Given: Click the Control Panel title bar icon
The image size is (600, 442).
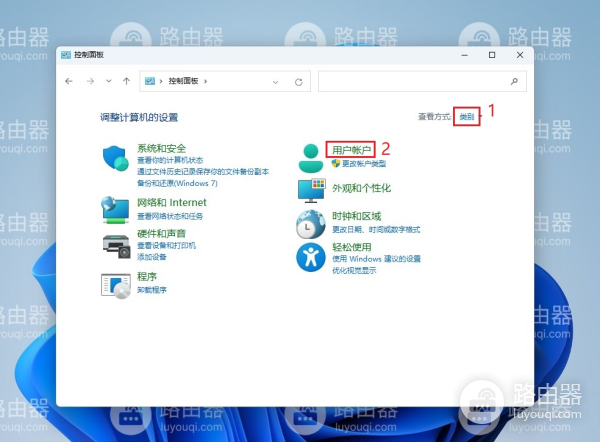Looking at the screenshot, I should point(66,55).
